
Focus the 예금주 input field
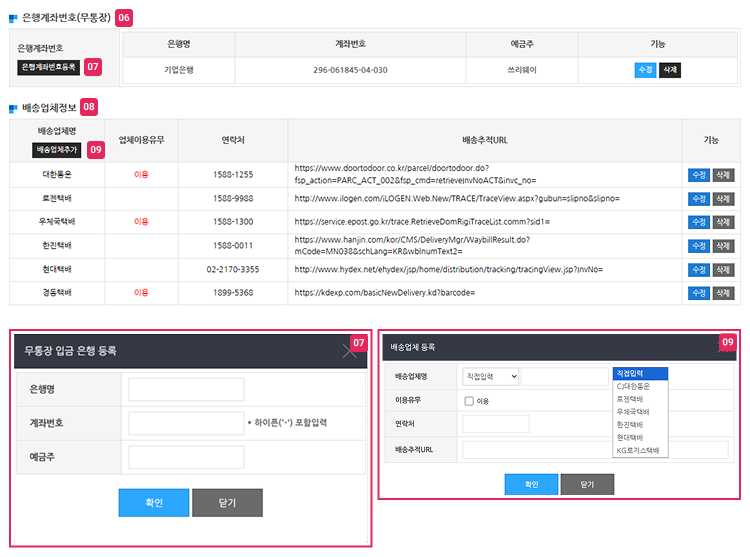click(186, 457)
